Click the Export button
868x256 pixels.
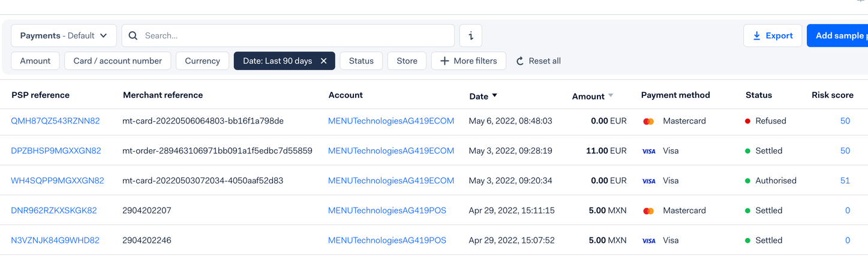[x=773, y=35]
